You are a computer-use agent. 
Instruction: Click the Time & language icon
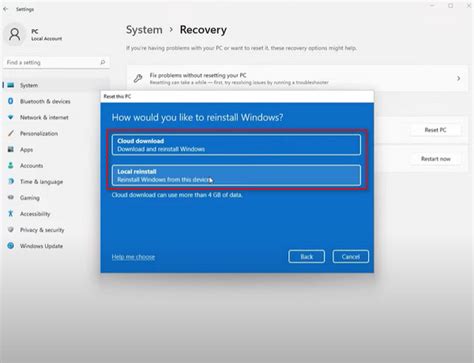[11, 181]
